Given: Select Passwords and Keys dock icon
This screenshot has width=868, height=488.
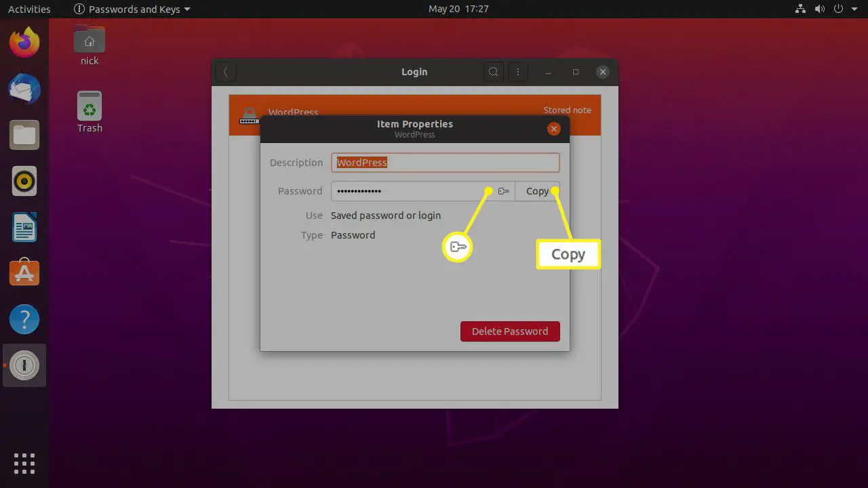Looking at the screenshot, I should click(x=24, y=365).
